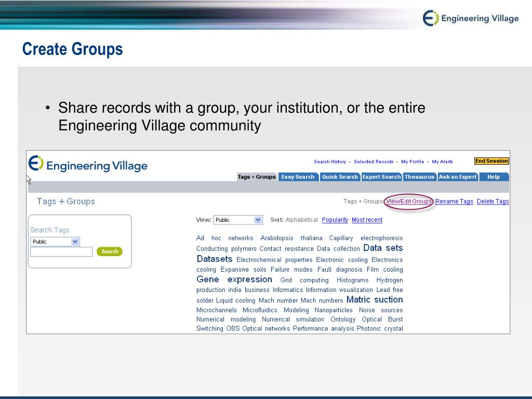Select the Capillary electrophoresis tag
Viewport: 532px width, 399px height.
(366, 238)
